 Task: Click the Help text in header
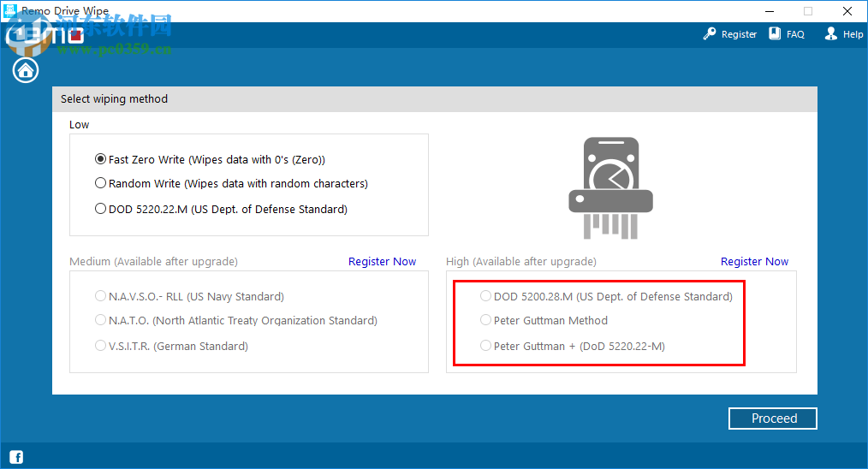point(853,34)
